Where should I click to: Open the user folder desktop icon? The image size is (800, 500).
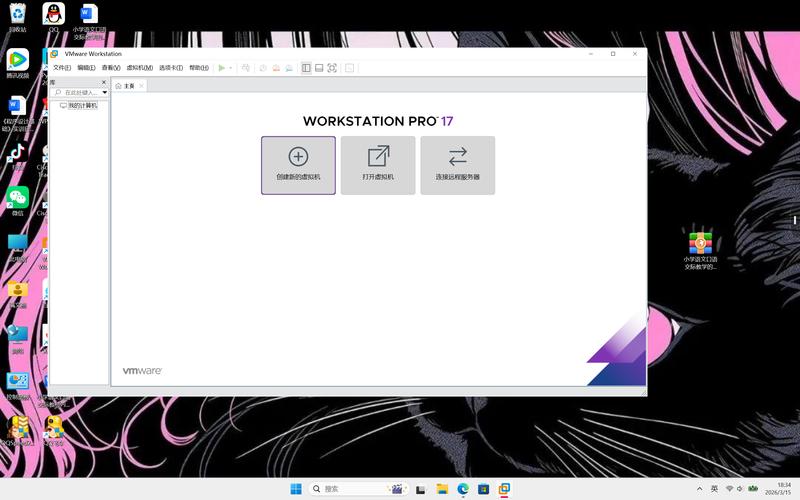click(18, 294)
